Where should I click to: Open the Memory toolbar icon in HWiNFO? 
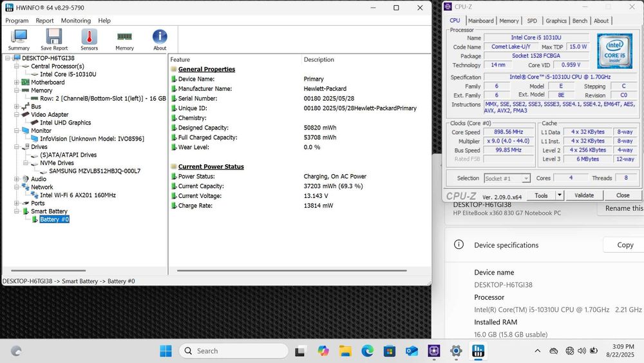124,40
